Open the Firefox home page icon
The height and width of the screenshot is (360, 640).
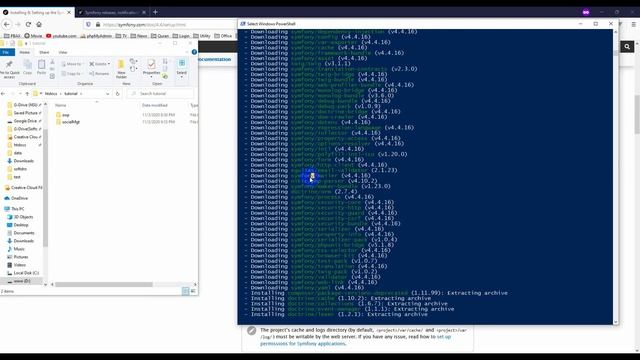[x=39, y=24]
